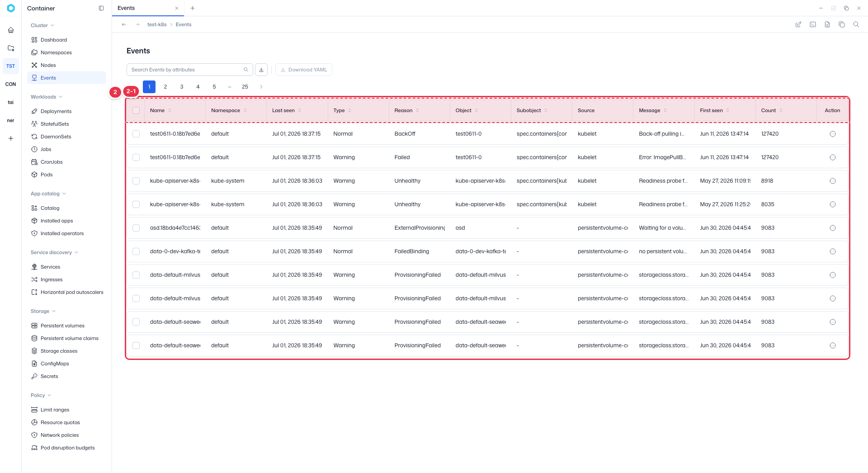Collapse the Cluster section

[42, 25]
